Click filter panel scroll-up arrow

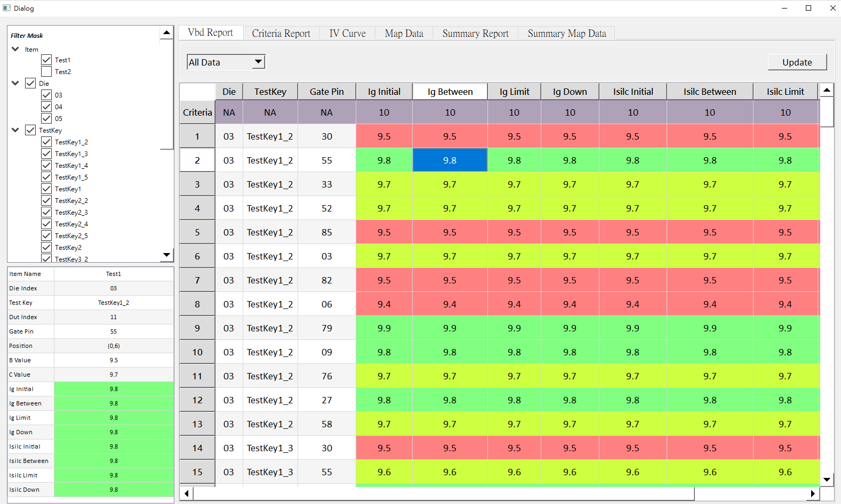pyautogui.click(x=167, y=32)
